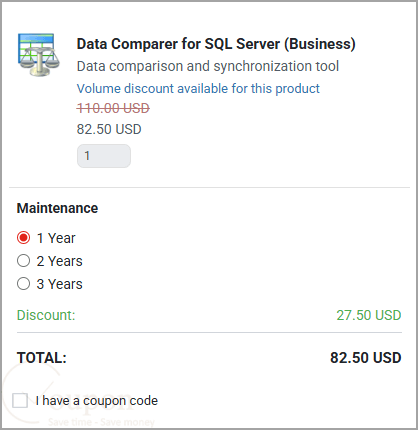Image resolution: width=418 pixels, height=430 pixels.
Task: Select the 1 Year maintenance option
Action: point(23,238)
